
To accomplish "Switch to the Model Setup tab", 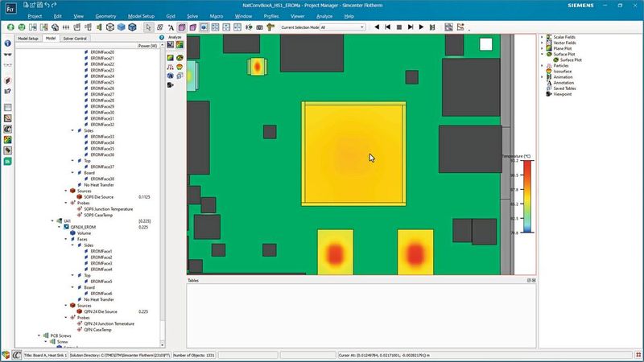I will coord(28,38).
